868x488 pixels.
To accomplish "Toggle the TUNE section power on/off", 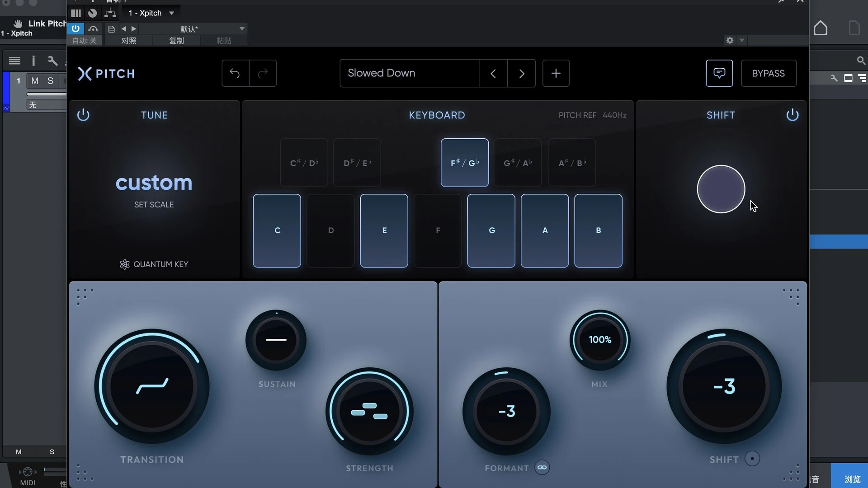I will point(83,115).
